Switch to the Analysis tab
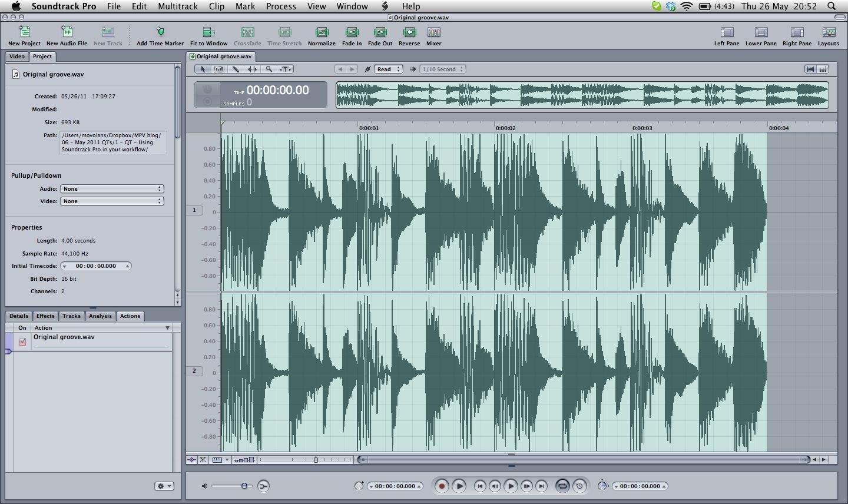This screenshot has height=504, width=848. [x=100, y=316]
